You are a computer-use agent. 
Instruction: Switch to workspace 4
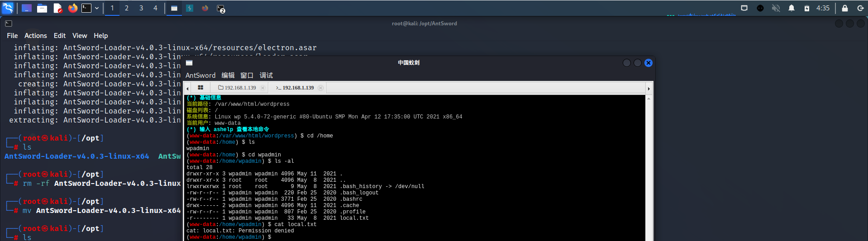pos(155,8)
